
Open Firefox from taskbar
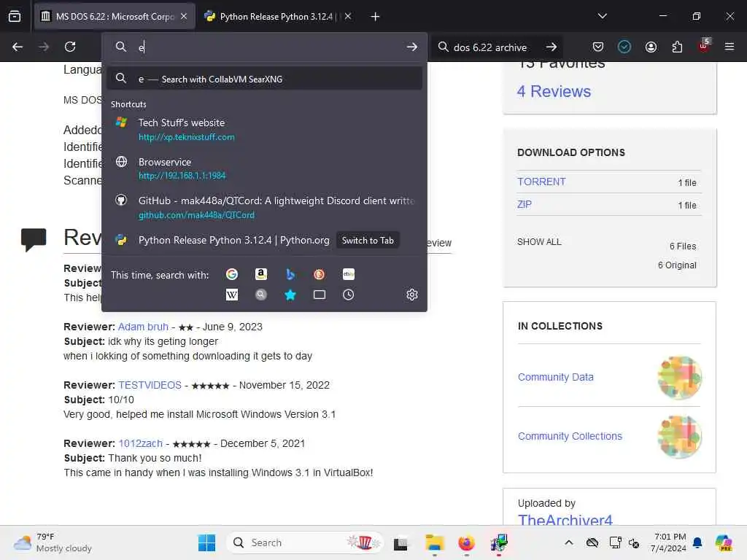pyautogui.click(x=466, y=542)
